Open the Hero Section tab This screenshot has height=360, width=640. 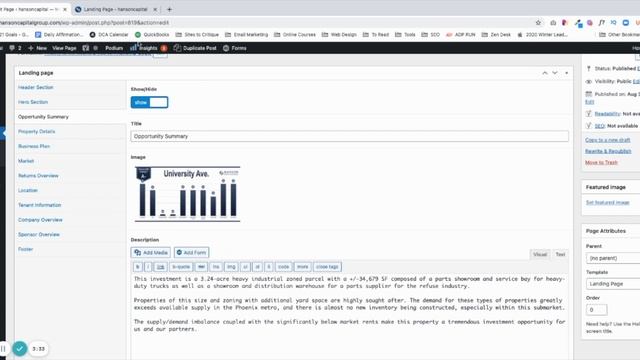[33, 102]
